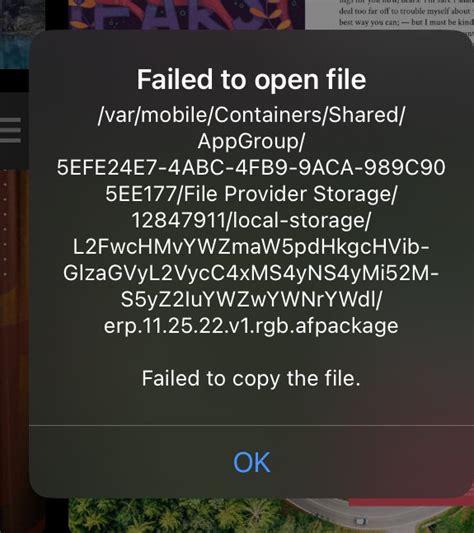The height and width of the screenshot is (533, 474).
Task: Click the '12847911/local-storage/' path line
Action: (x=251, y=220)
